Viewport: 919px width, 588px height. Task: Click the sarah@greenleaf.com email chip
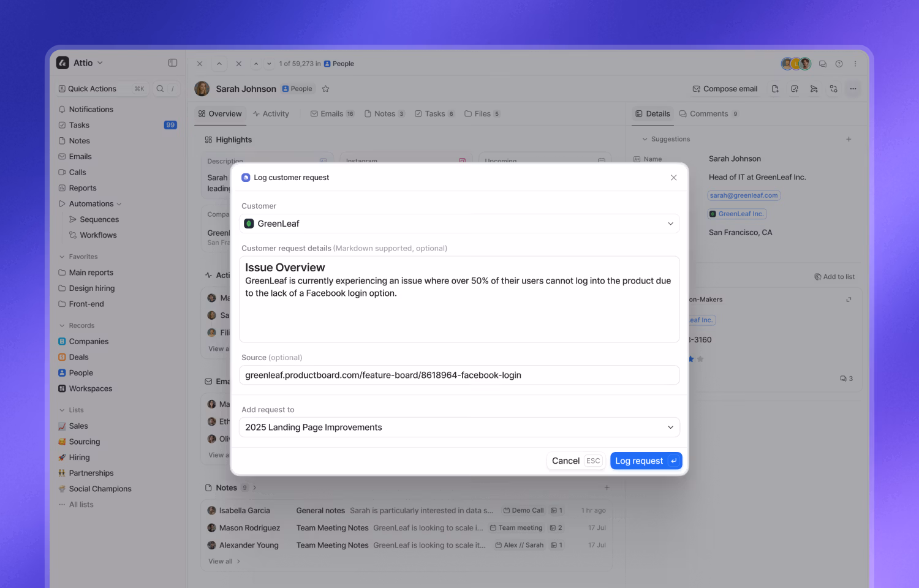click(x=744, y=196)
